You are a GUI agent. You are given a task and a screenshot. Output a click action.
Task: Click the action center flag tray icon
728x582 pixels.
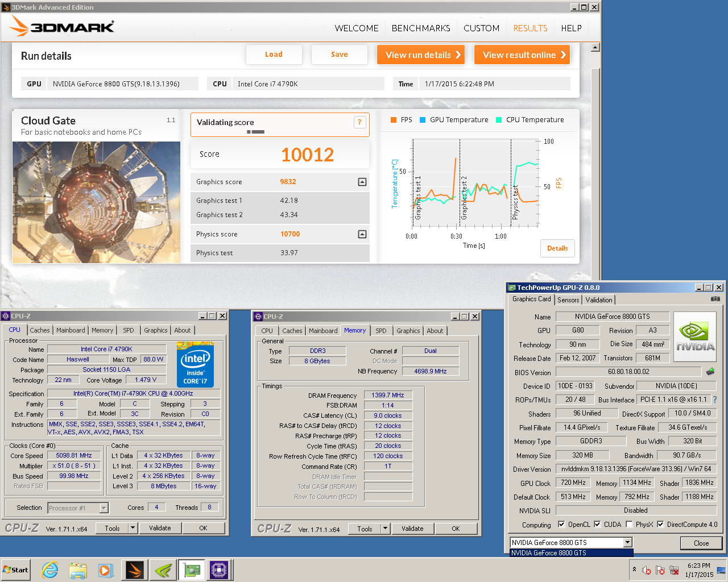[x=660, y=570]
